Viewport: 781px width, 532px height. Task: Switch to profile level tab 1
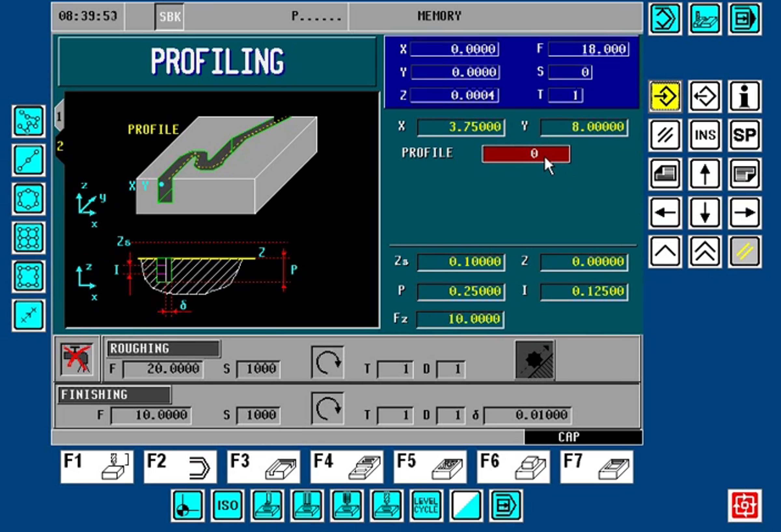59,116
